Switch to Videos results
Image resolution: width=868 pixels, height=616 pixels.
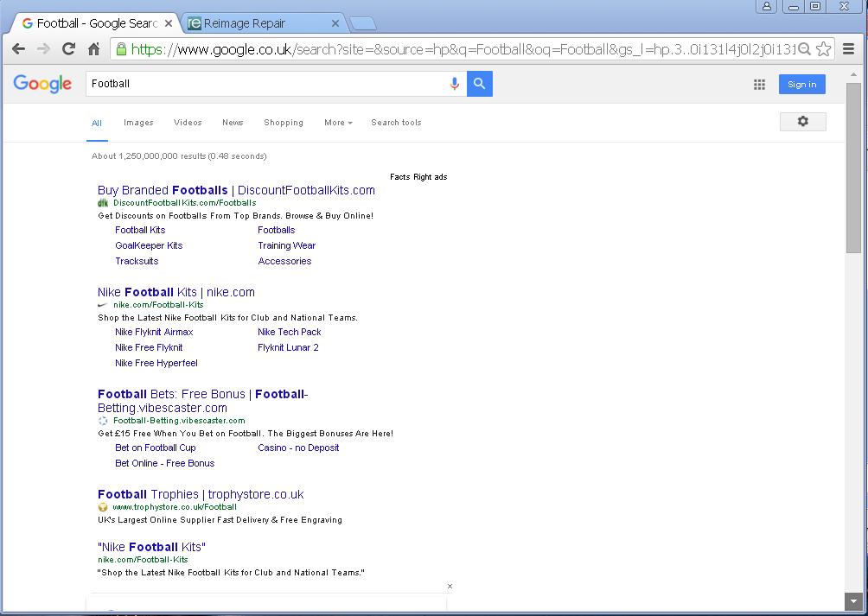(x=188, y=122)
